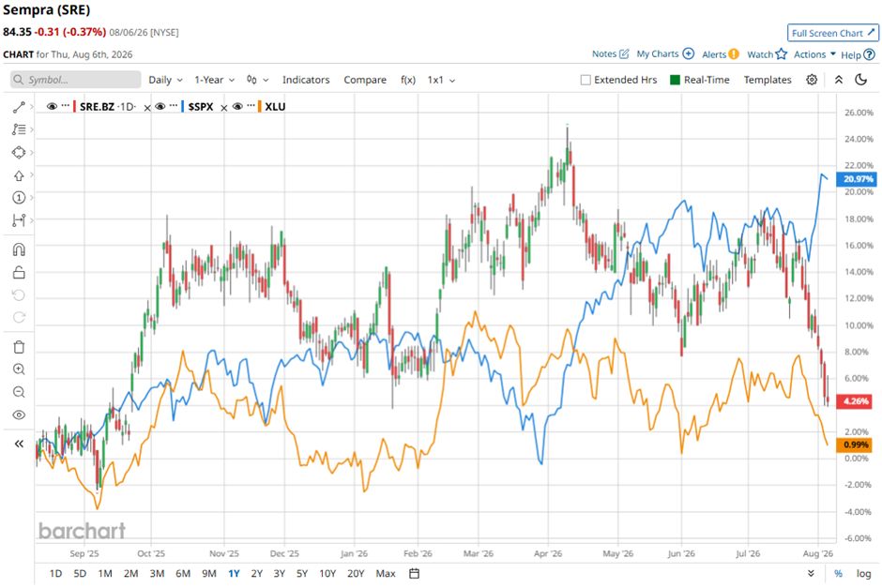Viewport: 882px width, 588px height.
Task: Choose the up arrow marker tool
Action: [x=19, y=175]
